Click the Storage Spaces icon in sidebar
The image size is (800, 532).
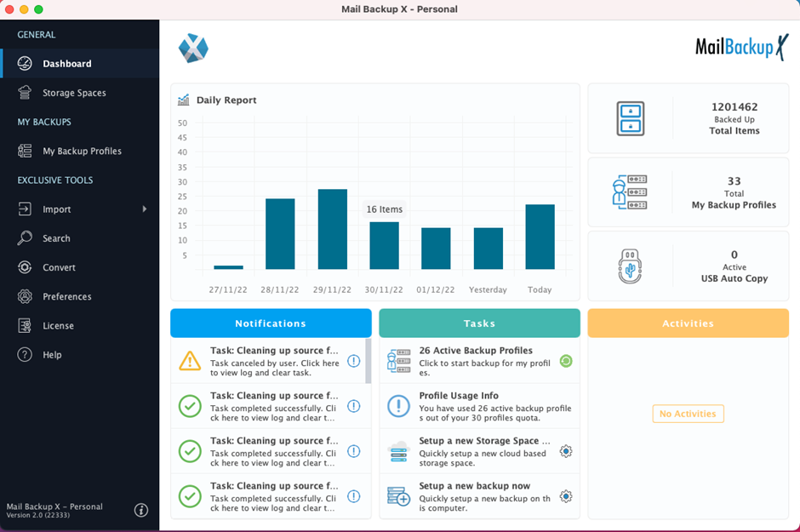click(x=25, y=92)
